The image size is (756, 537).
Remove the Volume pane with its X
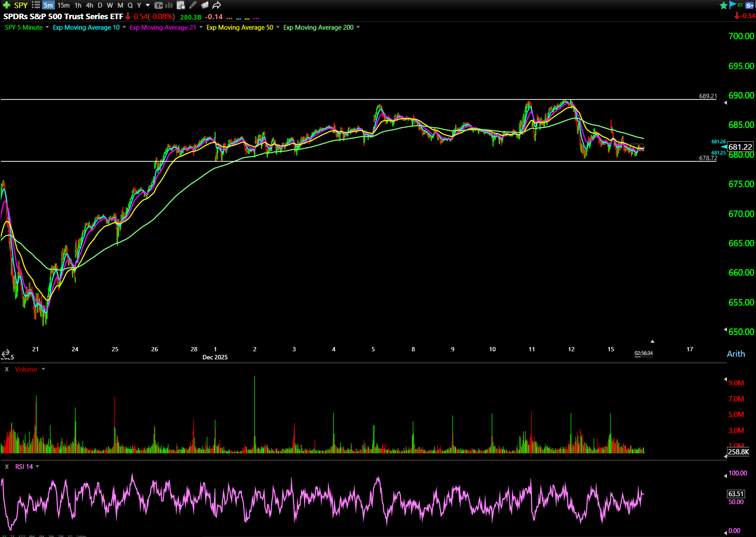click(7, 369)
